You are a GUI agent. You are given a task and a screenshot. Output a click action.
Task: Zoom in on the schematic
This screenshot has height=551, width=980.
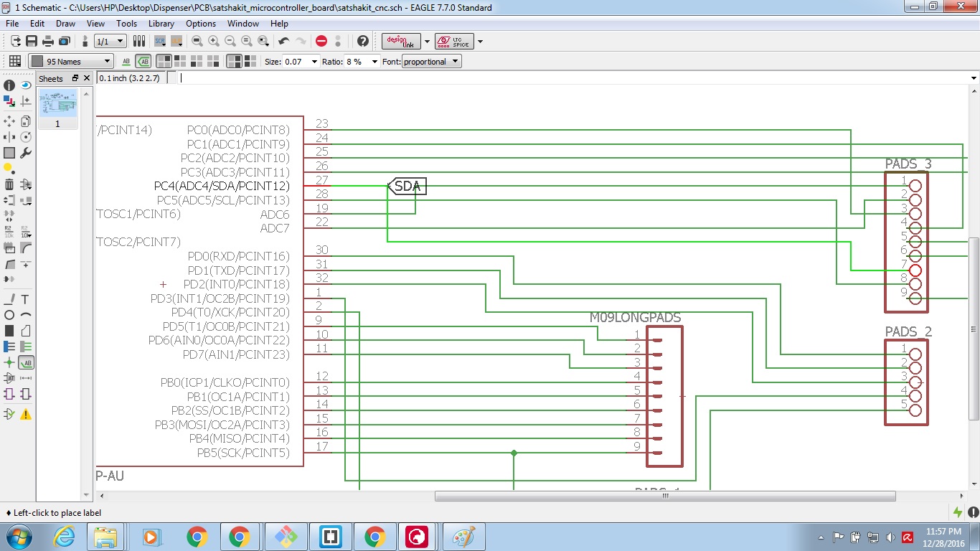coord(214,41)
